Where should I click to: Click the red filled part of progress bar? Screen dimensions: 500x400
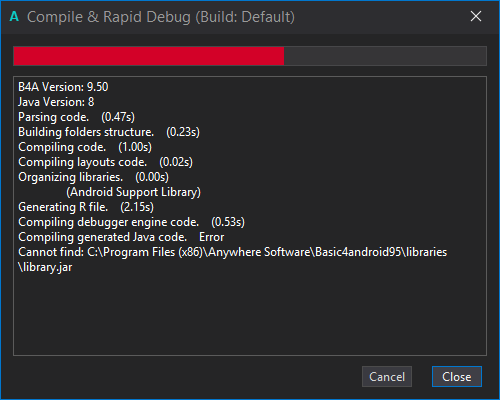(149, 56)
